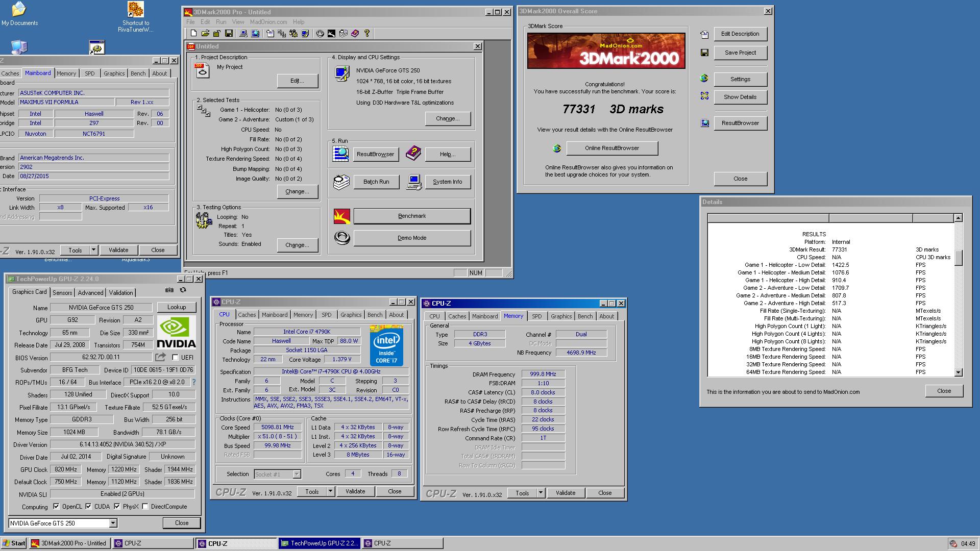Viewport: 980px width, 551px height.
Task: Switch to 3DMark2000 Pro taskbar item
Action: click(69, 543)
